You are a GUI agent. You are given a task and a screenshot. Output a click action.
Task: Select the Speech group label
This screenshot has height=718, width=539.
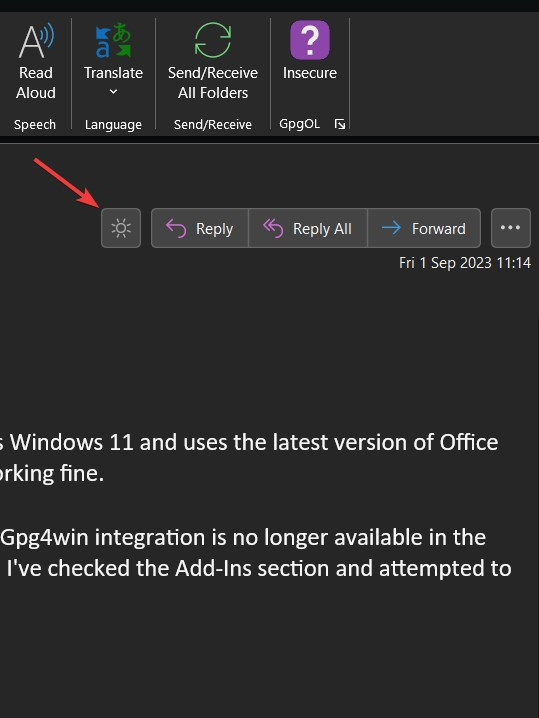(35, 125)
